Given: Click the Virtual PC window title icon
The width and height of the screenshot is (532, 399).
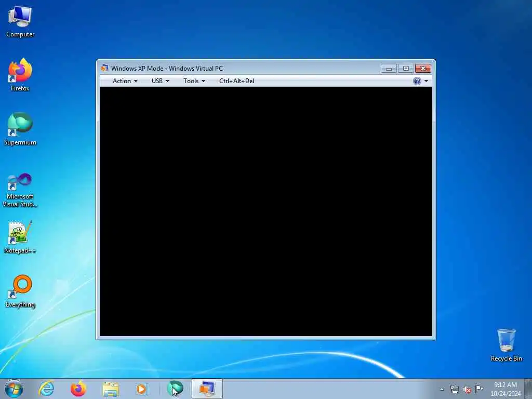Looking at the screenshot, I should (x=104, y=68).
